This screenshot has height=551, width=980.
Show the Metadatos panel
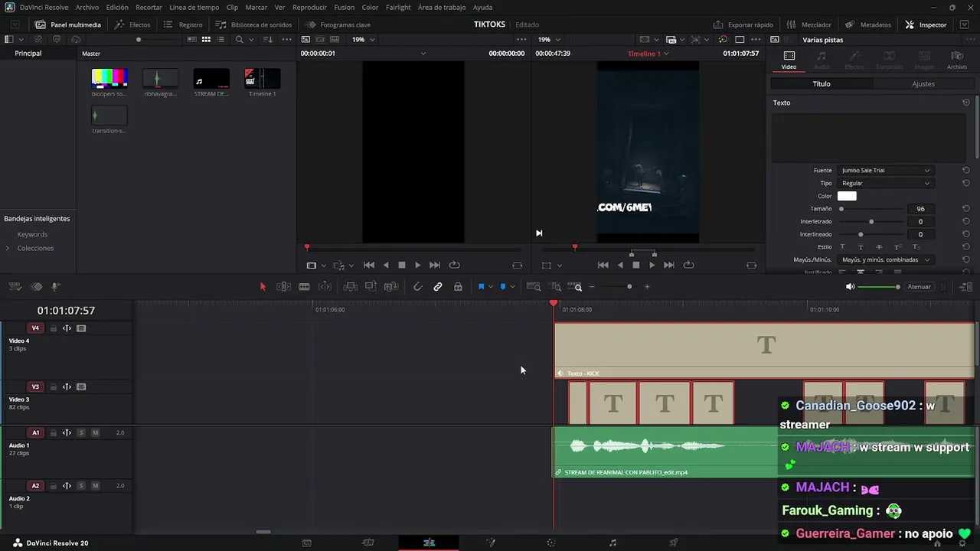point(868,24)
